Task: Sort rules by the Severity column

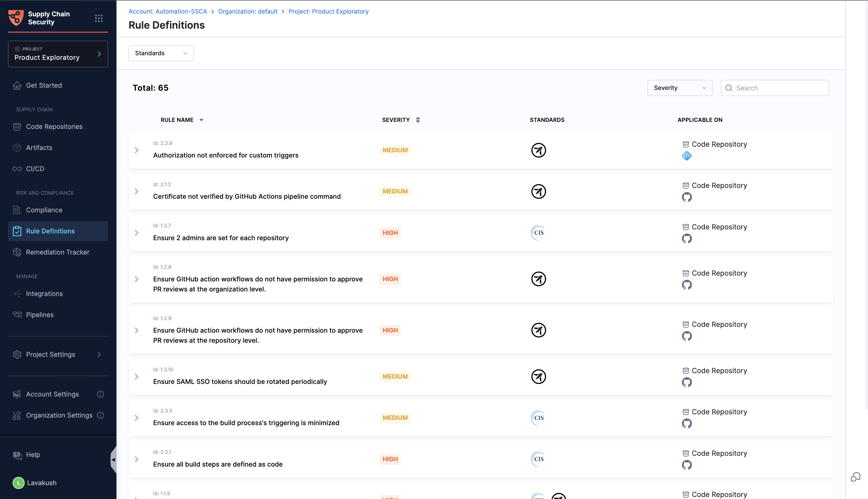Action: 418,120
